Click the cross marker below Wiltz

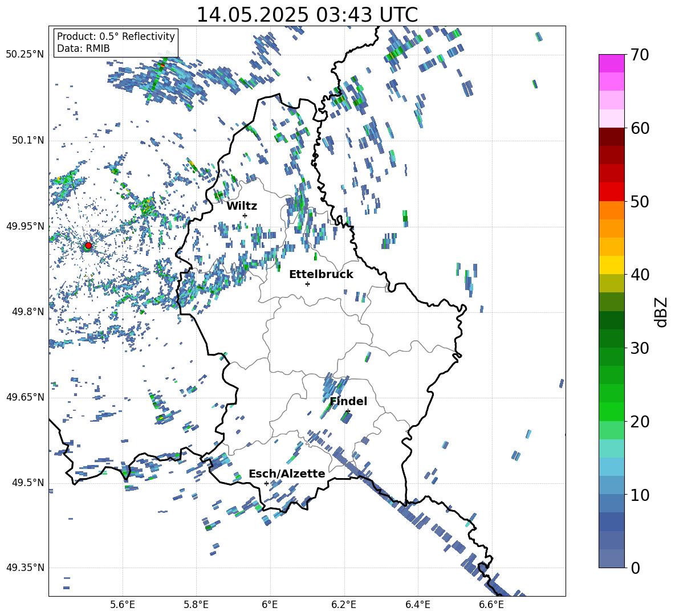(x=245, y=215)
